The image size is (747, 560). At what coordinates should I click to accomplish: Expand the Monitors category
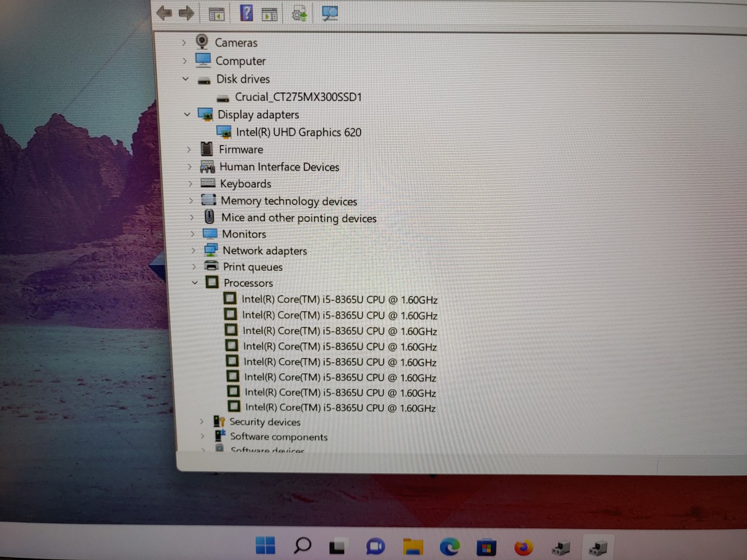pos(192,234)
